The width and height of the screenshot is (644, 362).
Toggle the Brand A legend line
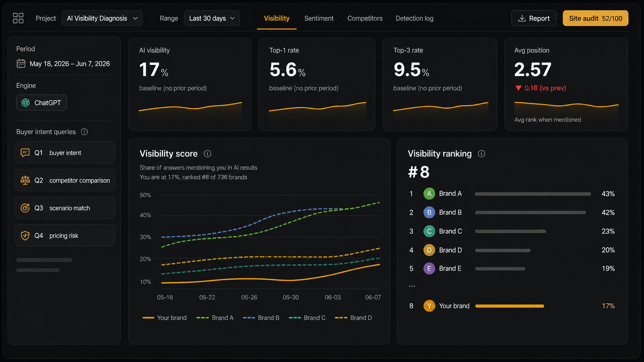(215, 318)
